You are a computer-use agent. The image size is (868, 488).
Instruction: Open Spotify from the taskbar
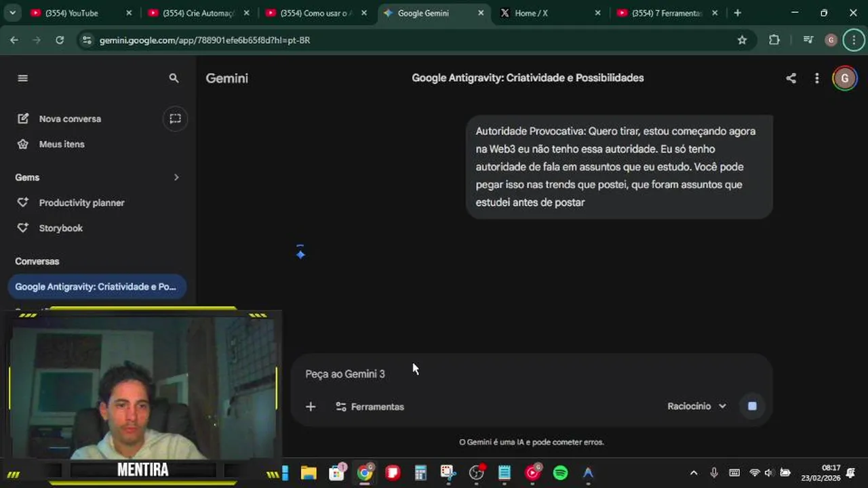coord(560,472)
